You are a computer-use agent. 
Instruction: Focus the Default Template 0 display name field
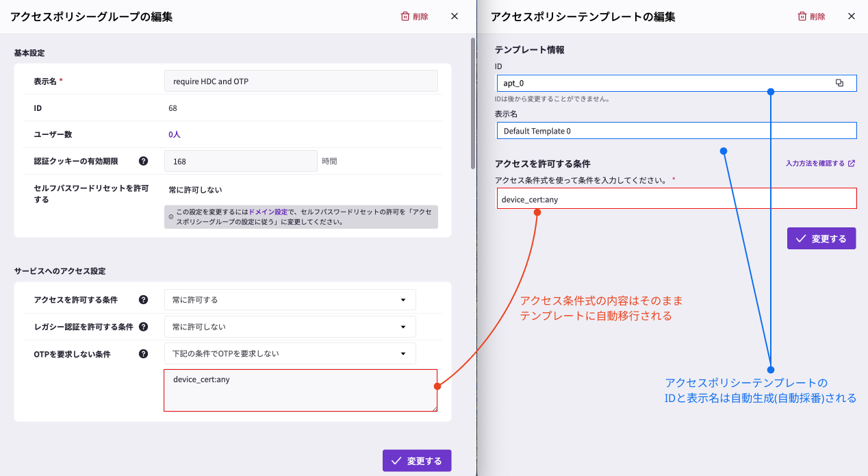676,131
